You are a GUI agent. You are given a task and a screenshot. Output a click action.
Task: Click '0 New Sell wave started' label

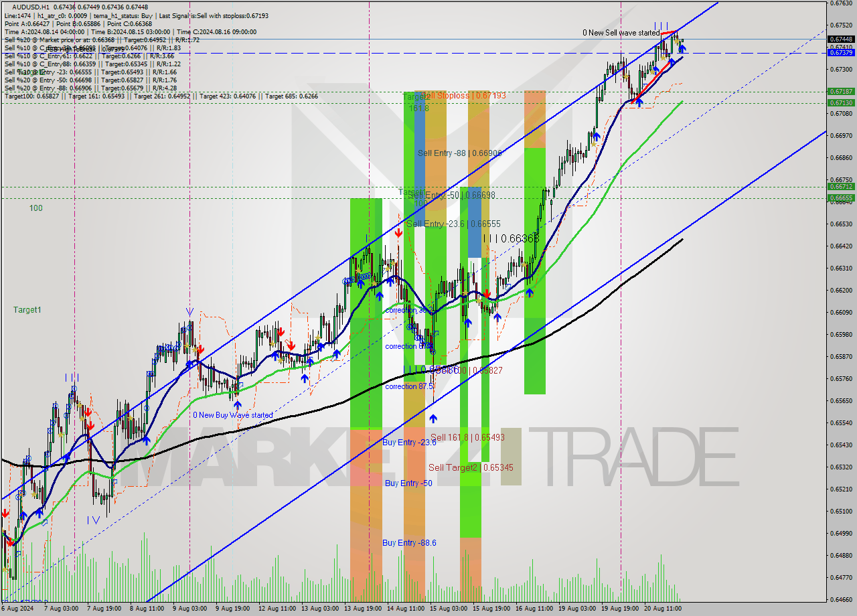coord(621,33)
